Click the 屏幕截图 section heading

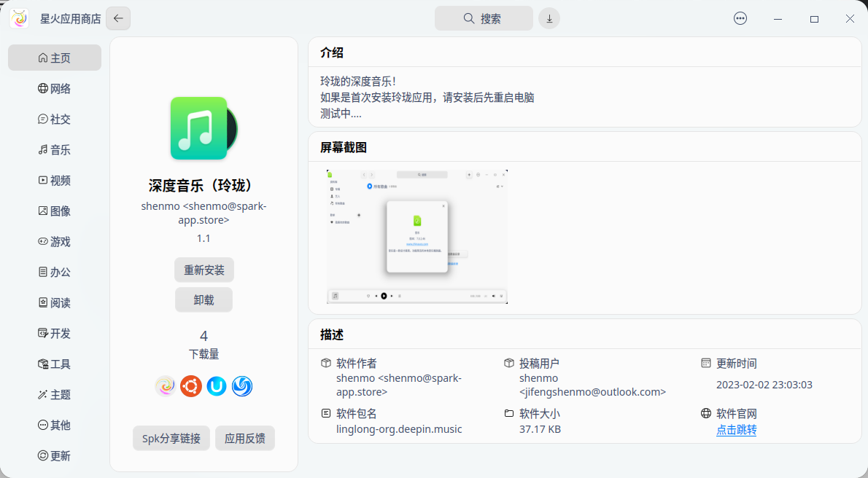tap(344, 147)
